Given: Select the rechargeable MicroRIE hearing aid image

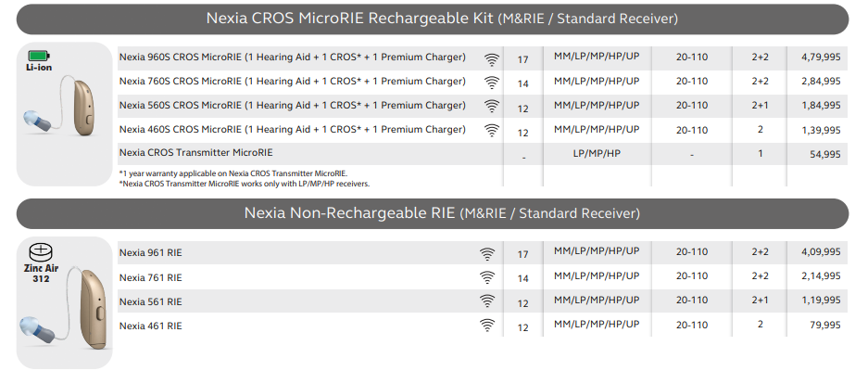Looking at the screenshot, I should [59, 107].
